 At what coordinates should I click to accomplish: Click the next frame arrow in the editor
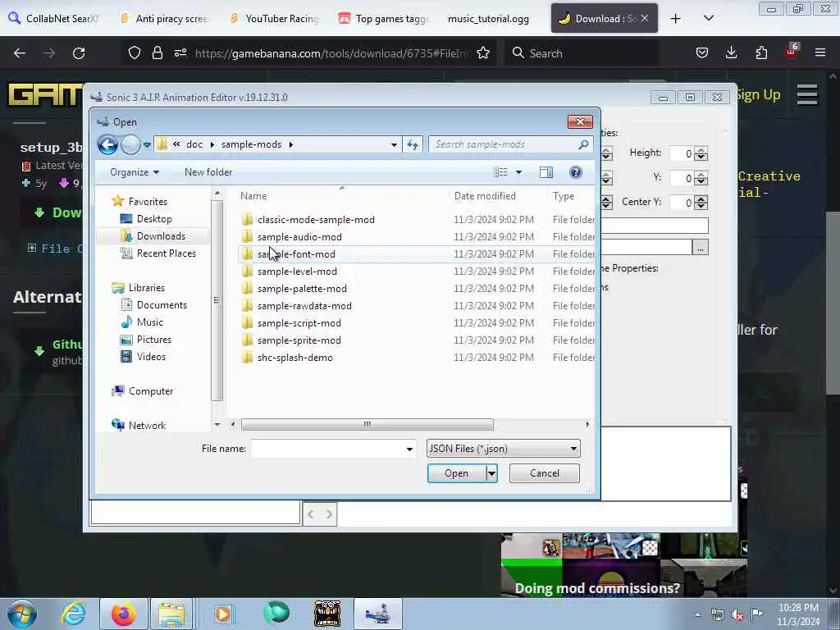click(329, 514)
